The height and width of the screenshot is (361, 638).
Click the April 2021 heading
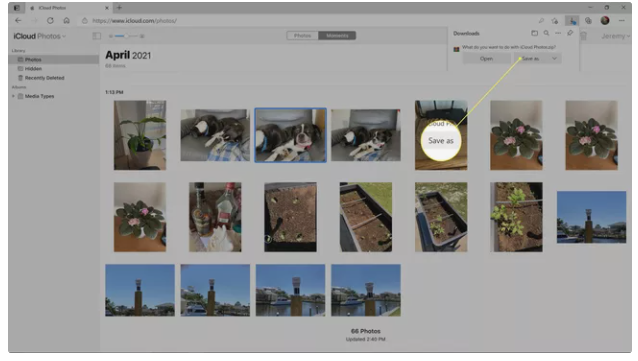pos(128,55)
